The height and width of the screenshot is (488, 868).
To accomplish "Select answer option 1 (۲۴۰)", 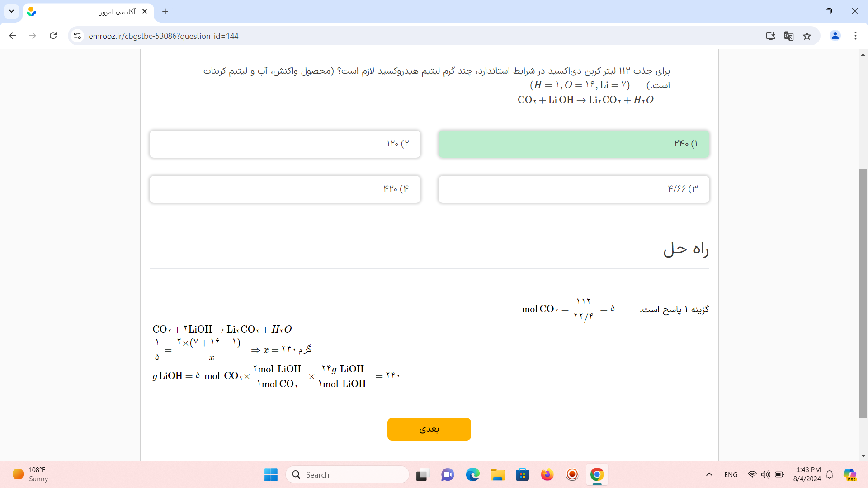I will (573, 144).
